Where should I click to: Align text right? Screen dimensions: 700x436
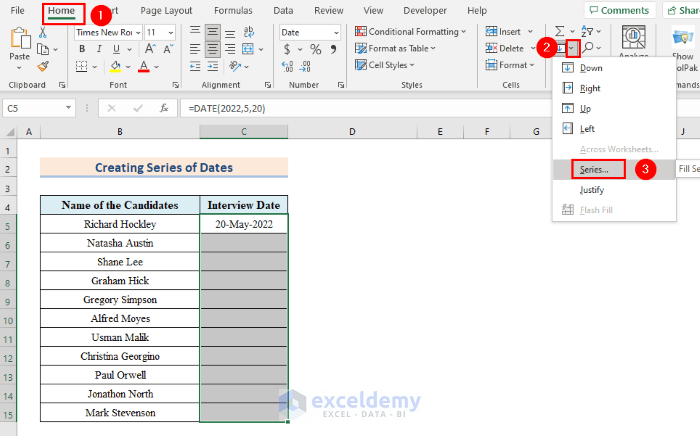tap(230, 49)
